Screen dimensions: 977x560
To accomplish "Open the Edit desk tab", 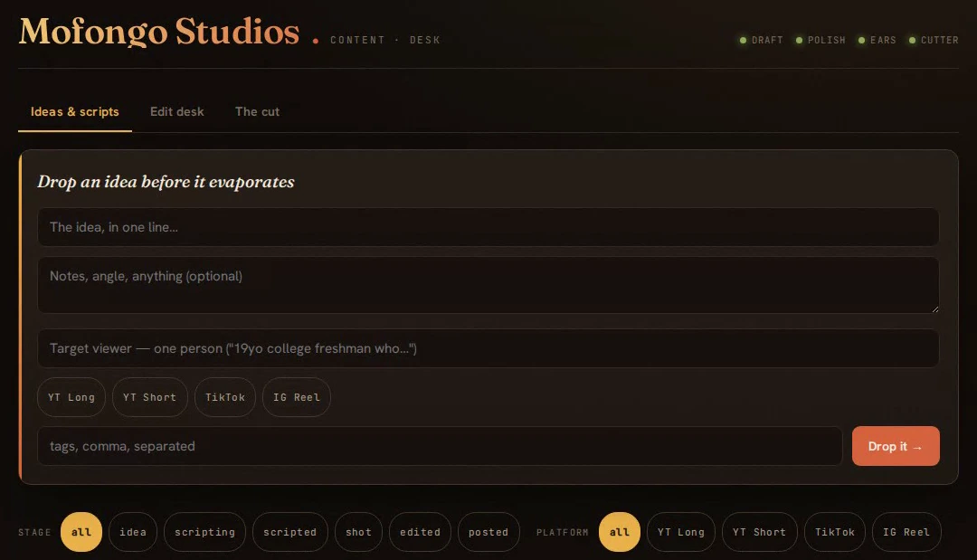I will pos(177,112).
